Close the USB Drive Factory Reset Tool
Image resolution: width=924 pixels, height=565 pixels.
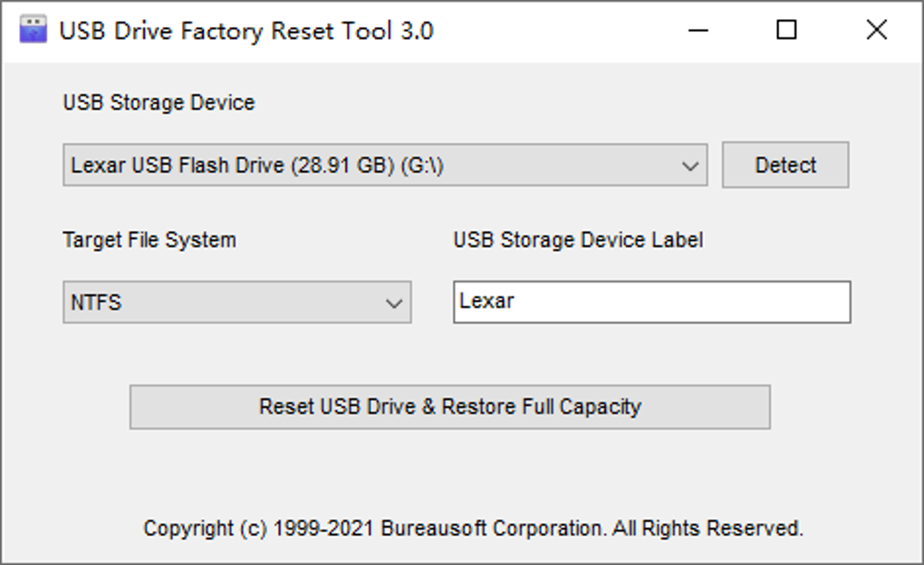click(x=876, y=31)
